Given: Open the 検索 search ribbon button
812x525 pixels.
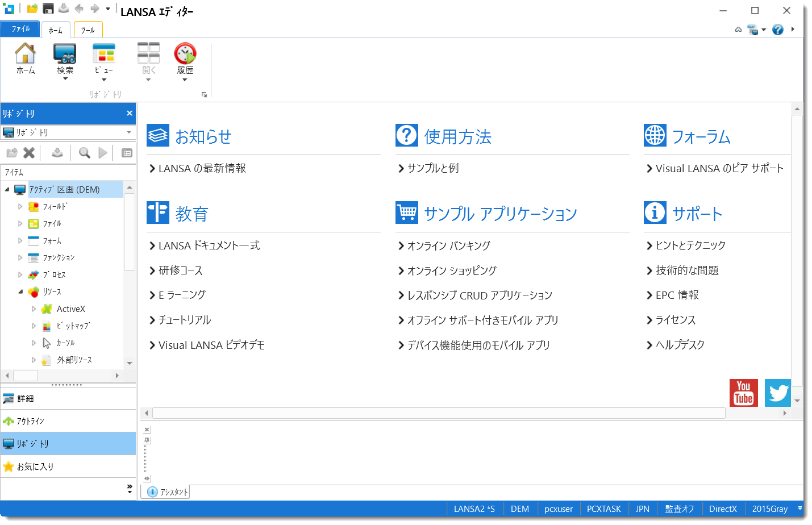Looking at the screenshot, I should (x=65, y=61).
